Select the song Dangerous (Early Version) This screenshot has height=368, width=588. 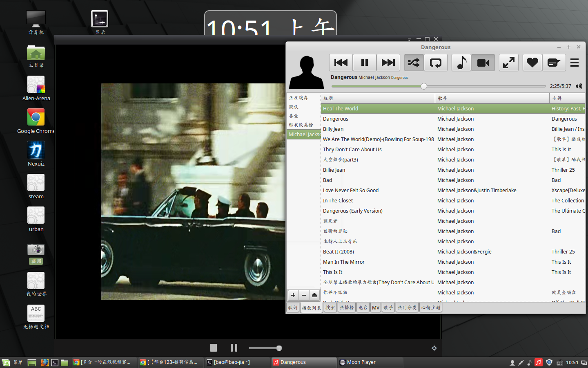tap(453, 211)
